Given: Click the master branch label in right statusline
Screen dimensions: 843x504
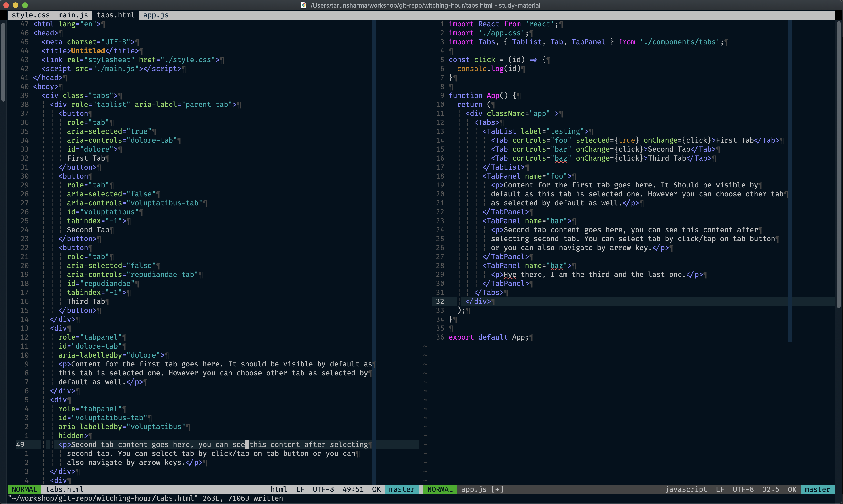Looking at the screenshot, I should coord(817,489).
